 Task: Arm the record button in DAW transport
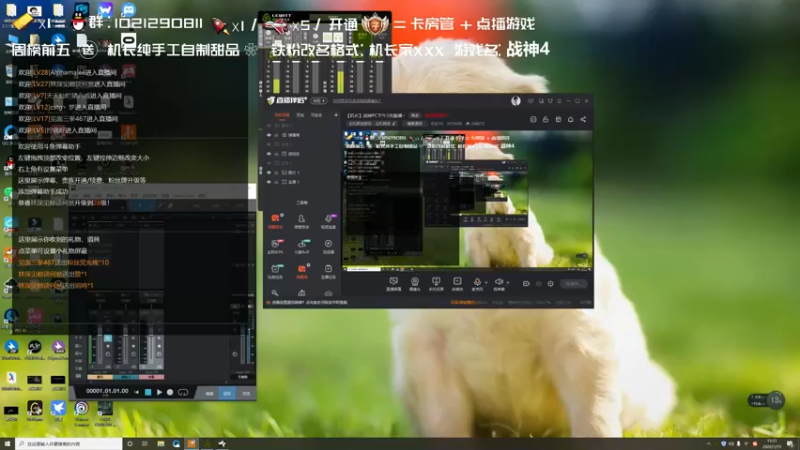point(170,392)
